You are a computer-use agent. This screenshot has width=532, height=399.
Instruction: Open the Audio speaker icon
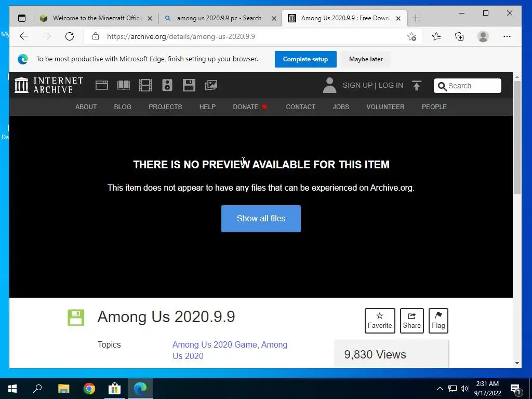pos(167,85)
